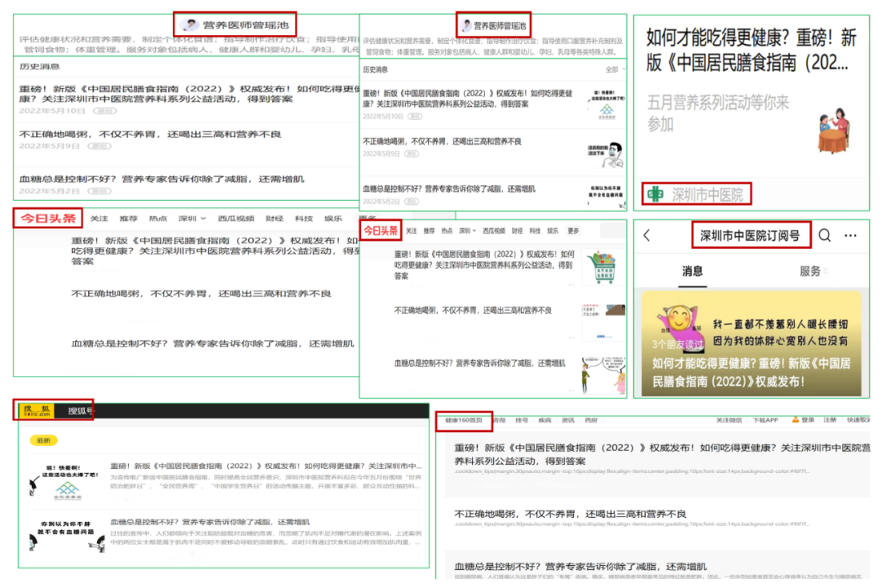Open 血糖总是控制不好 article in 健康160 list
Image resolution: width=882 pixels, height=588 pixels.
tap(580, 567)
